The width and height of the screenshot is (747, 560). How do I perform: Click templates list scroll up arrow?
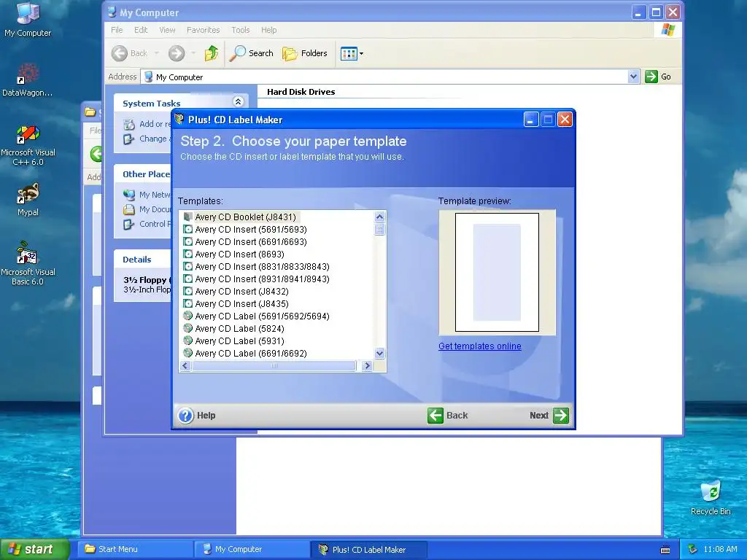pyautogui.click(x=379, y=217)
